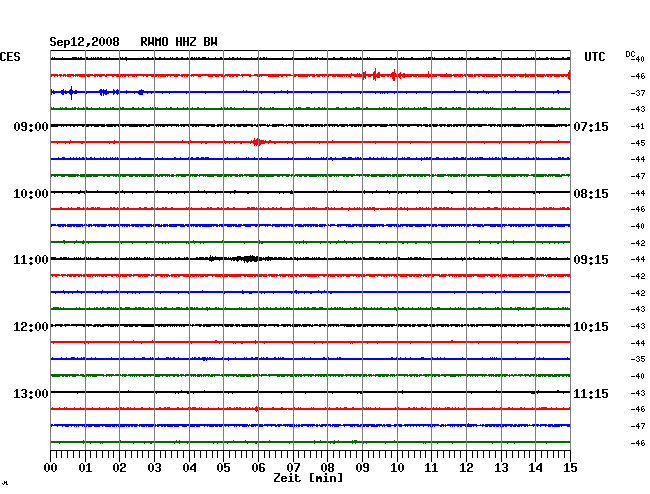This screenshot has width=650, height=494.
Task: Select the 12:00 local time label
Action: (31, 327)
